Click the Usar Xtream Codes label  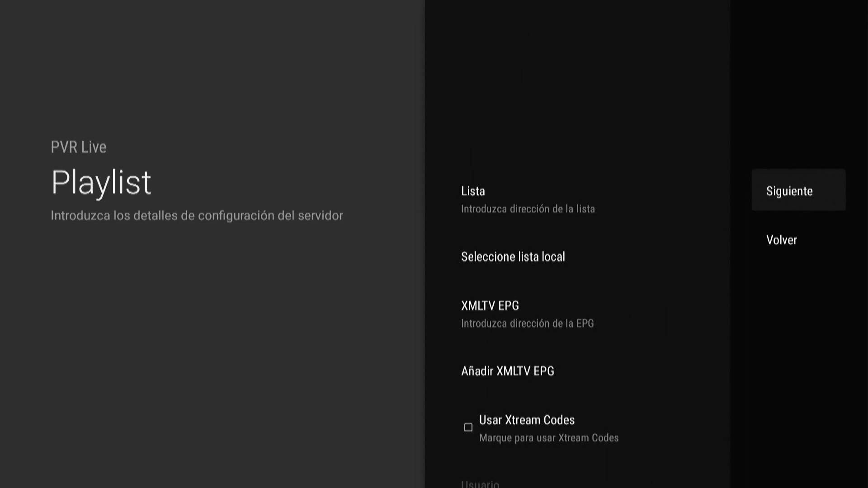(527, 420)
